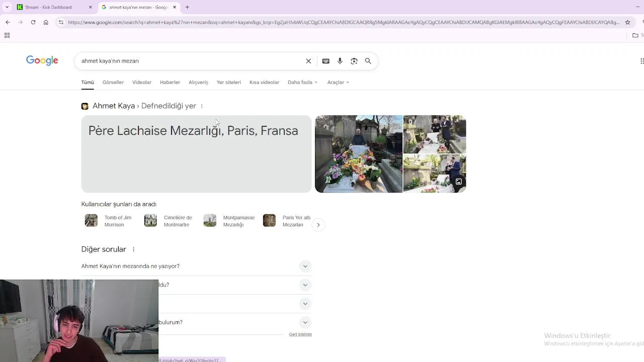
Task: Start voice search with the microphone icon
Action: click(x=340, y=61)
